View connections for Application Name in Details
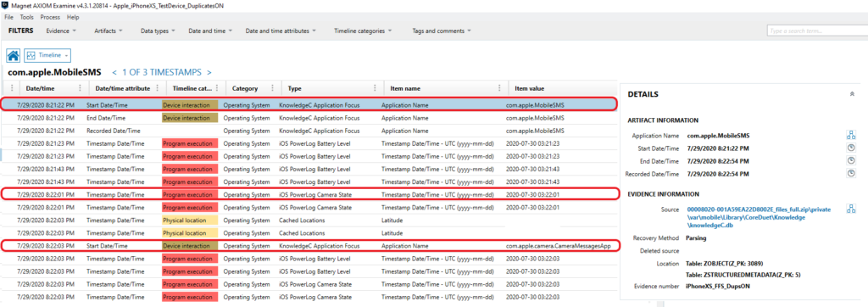 [851, 135]
